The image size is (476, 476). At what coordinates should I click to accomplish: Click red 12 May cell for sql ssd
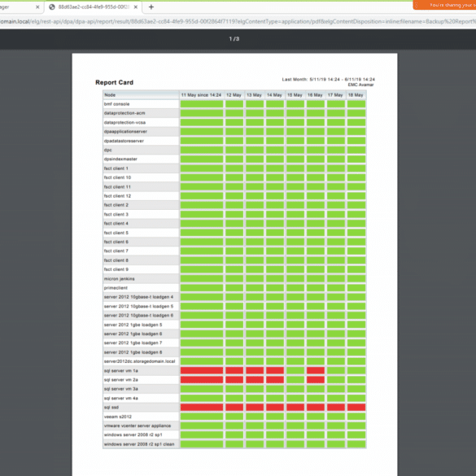pos(234,407)
